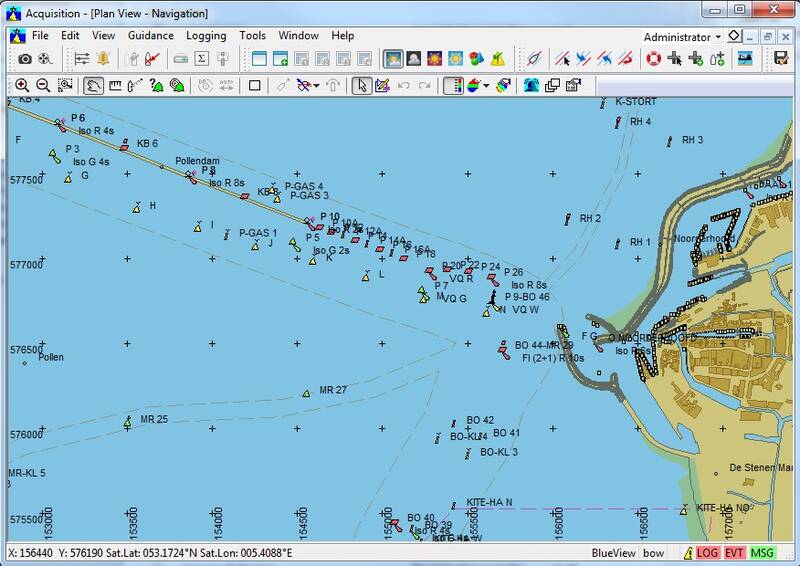Click the measure ruler tool

pos(115,85)
